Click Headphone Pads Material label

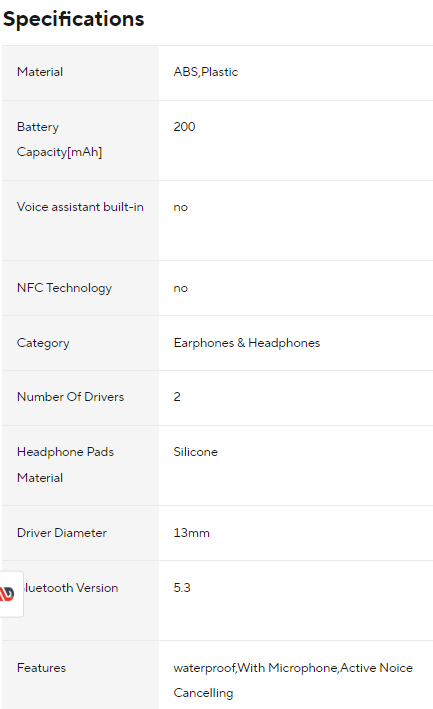[x=65, y=465]
